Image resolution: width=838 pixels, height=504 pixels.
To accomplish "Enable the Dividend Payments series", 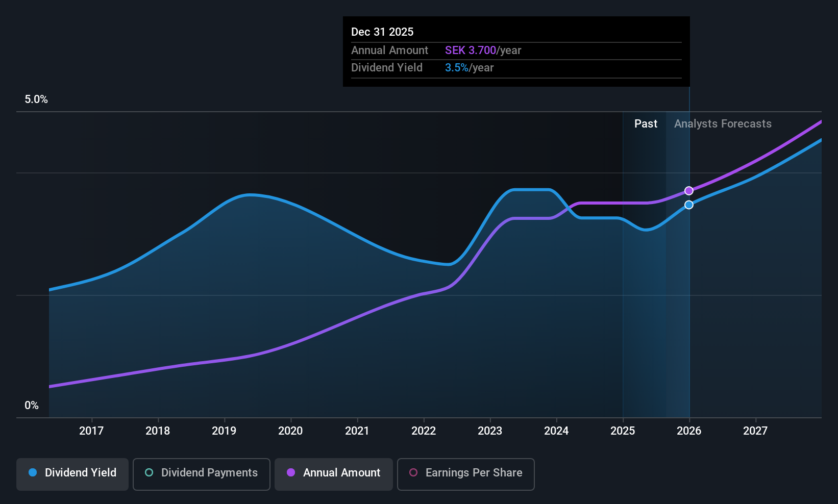I will [x=201, y=474].
